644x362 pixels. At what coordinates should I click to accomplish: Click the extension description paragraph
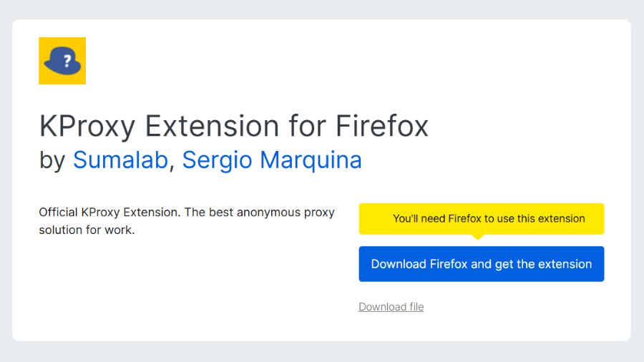pyautogui.click(x=186, y=221)
